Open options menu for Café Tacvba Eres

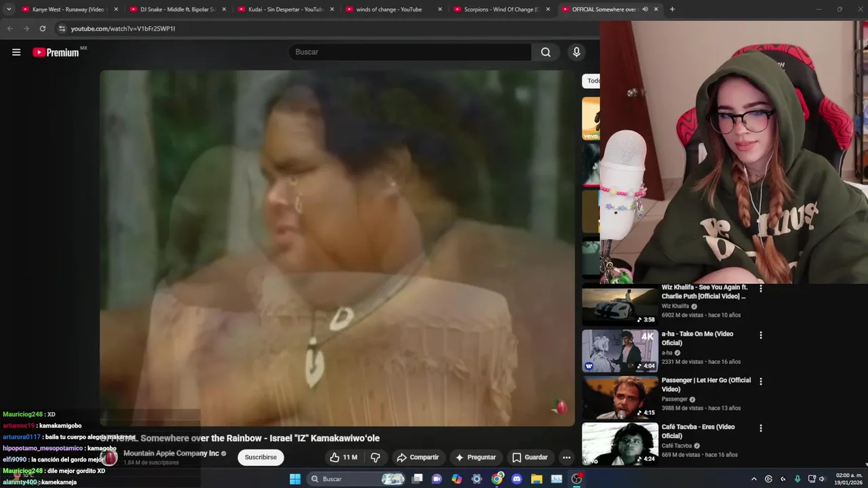tap(761, 428)
